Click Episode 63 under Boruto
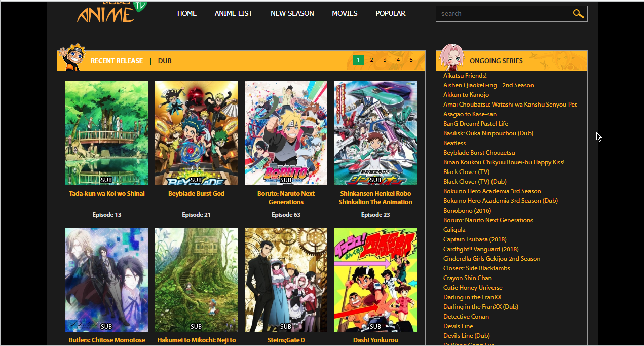Image resolution: width=644 pixels, height=346 pixels. tap(286, 215)
